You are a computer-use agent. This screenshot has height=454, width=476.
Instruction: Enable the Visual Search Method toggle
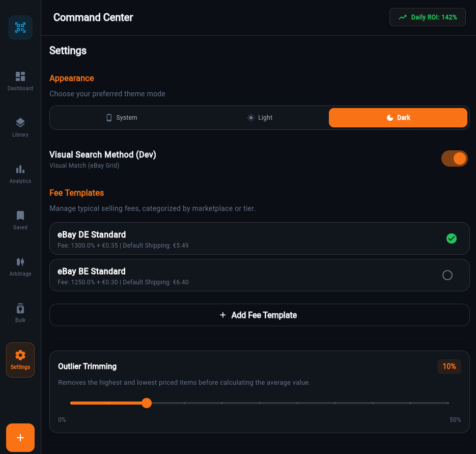tap(455, 158)
